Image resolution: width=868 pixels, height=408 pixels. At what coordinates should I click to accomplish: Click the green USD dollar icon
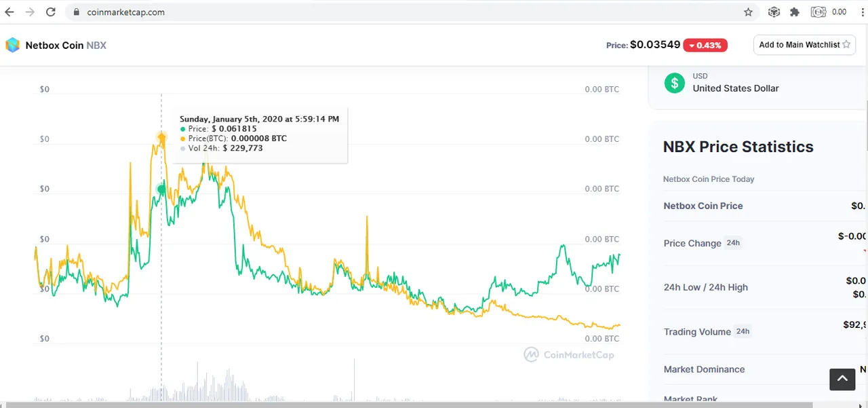(x=674, y=83)
